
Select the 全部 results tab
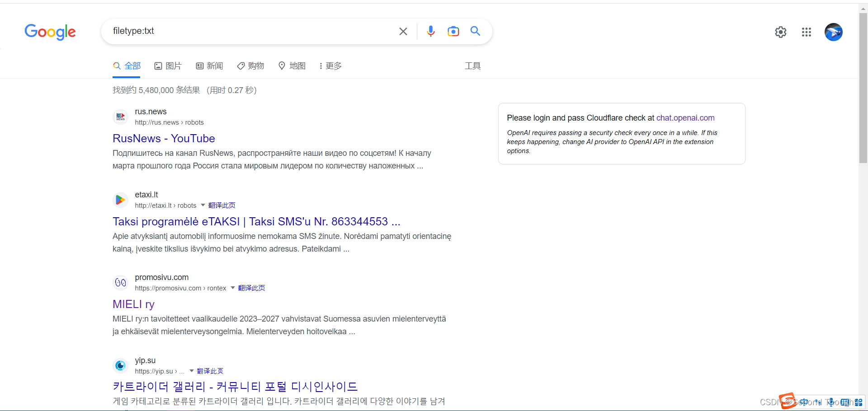(x=127, y=66)
